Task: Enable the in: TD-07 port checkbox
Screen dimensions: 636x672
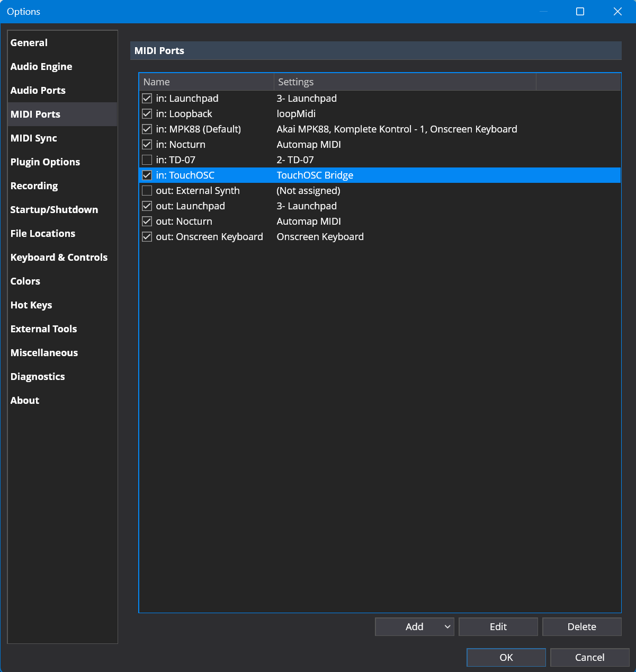Action: [x=147, y=160]
